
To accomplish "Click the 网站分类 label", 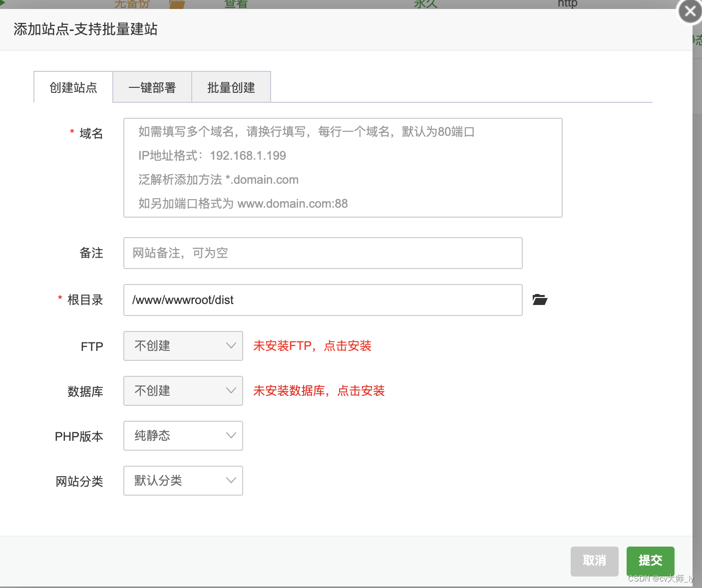I will point(79,481).
